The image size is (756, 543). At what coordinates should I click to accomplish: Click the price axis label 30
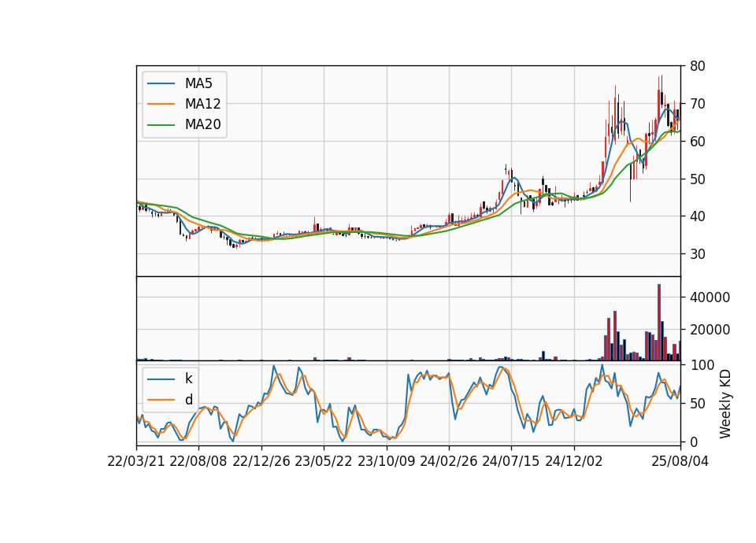697,254
